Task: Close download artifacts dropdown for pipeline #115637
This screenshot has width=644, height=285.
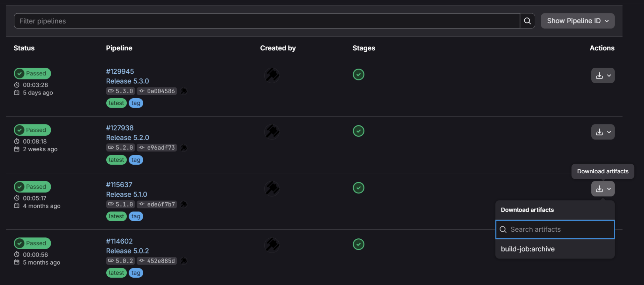Action: [x=603, y=189]
